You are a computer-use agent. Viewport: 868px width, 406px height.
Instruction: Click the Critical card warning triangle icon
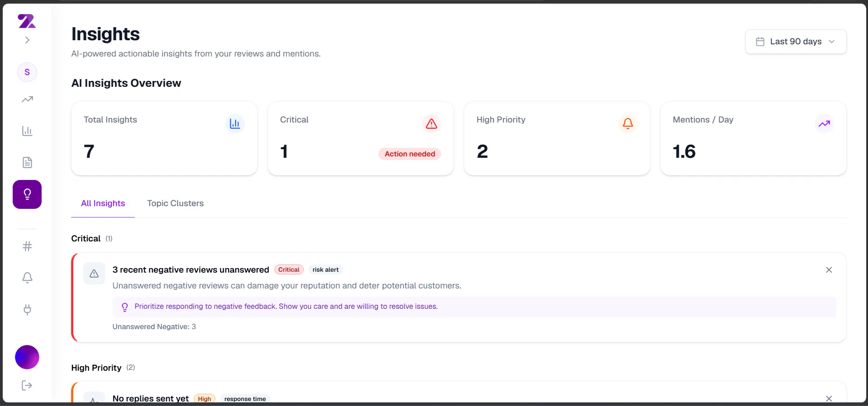431,123
